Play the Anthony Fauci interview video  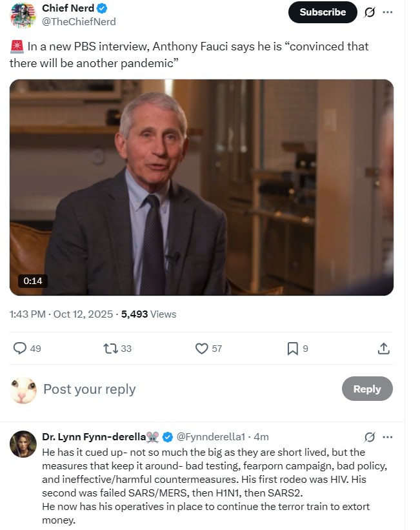tap(201, 187)
